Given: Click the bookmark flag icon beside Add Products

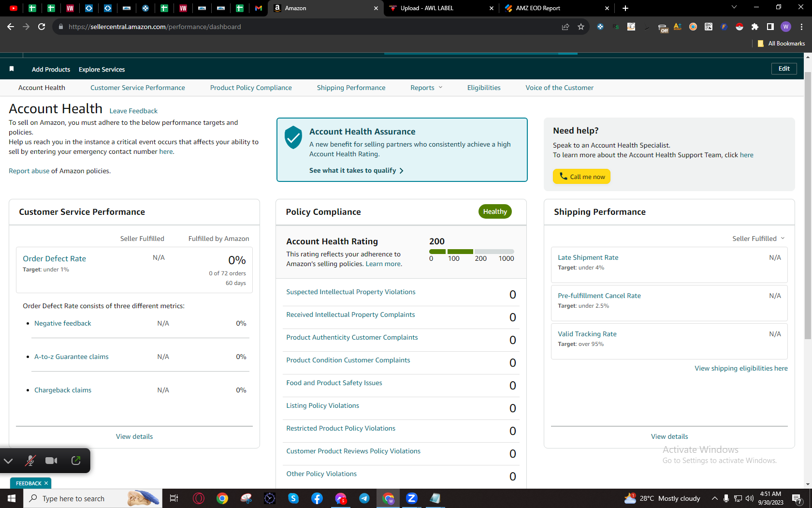Looking at the screenshot, I should 12,69.
